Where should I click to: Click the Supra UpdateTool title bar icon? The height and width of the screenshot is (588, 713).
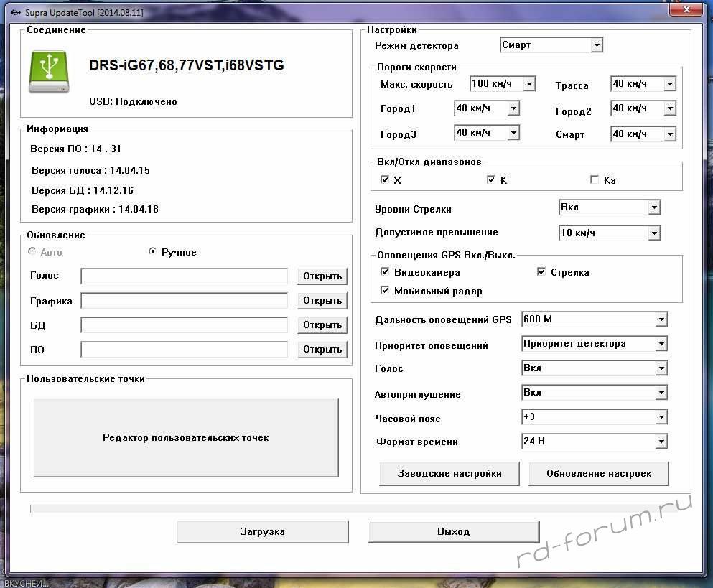(x=15, y=13)
